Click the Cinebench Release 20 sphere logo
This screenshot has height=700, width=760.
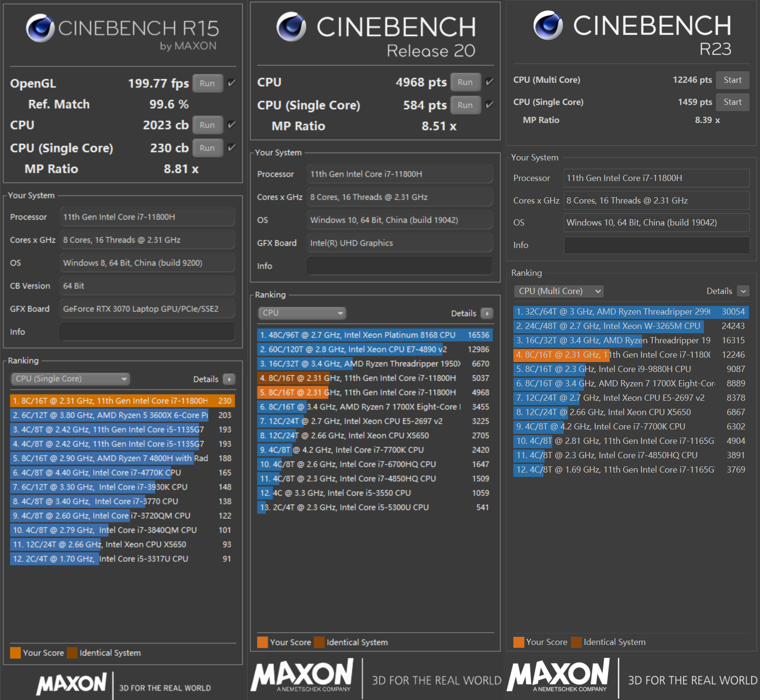[291, 26]
